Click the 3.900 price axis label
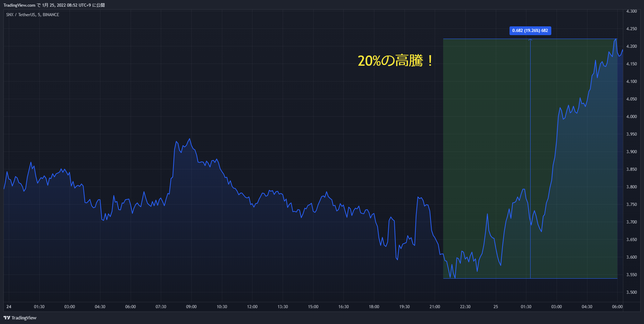The image size is (644, 324). click(x=631, y=152)
